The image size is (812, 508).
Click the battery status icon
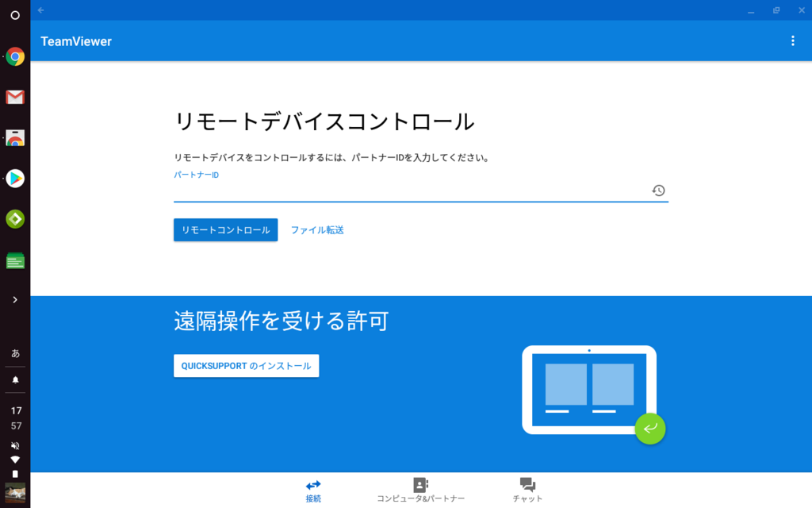pos(15,474)
